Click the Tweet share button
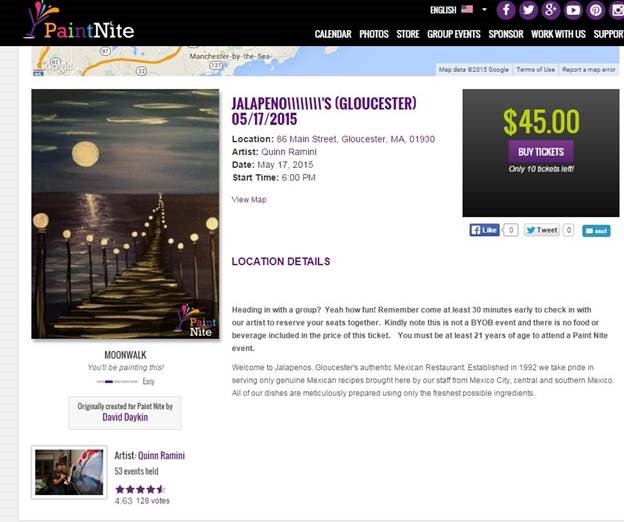Image resolution: width=624 pixels, height=522 pixels. [542, 230]
